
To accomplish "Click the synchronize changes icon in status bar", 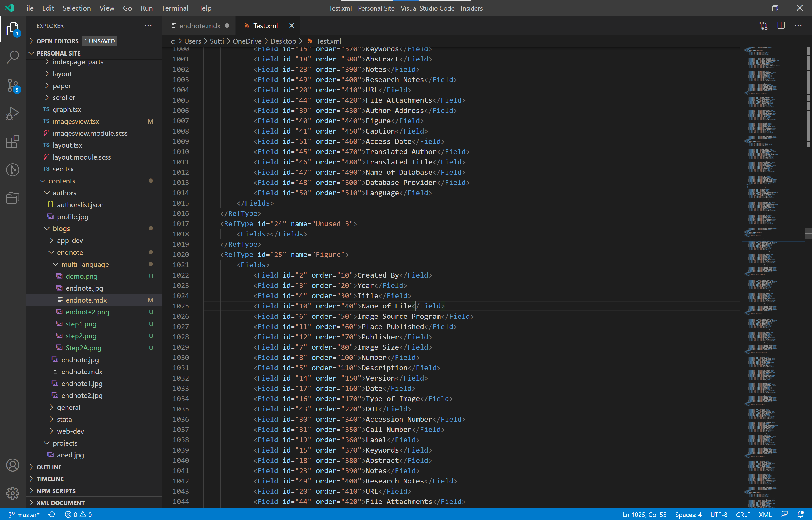I will [x=52, y=514].
